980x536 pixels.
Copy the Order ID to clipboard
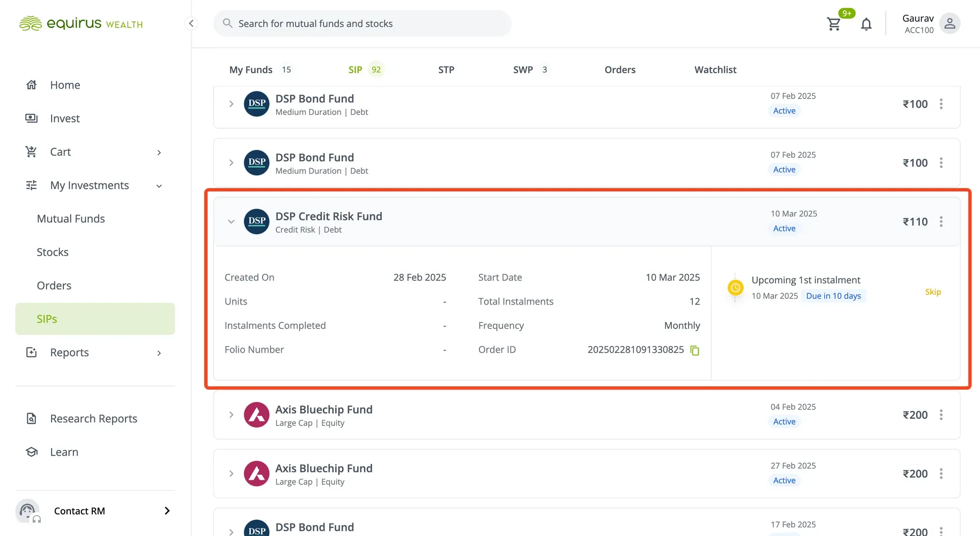[695, 350]
